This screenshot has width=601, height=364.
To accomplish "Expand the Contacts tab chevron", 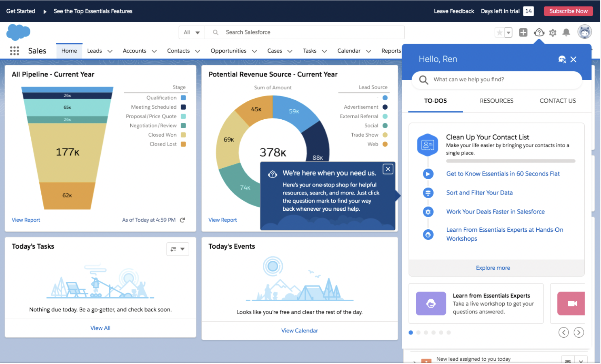I will coord(197,51).
